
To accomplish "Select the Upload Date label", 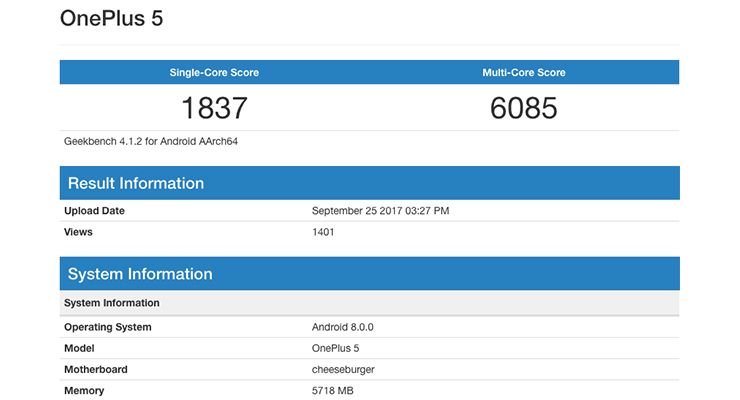I will 94,211.
